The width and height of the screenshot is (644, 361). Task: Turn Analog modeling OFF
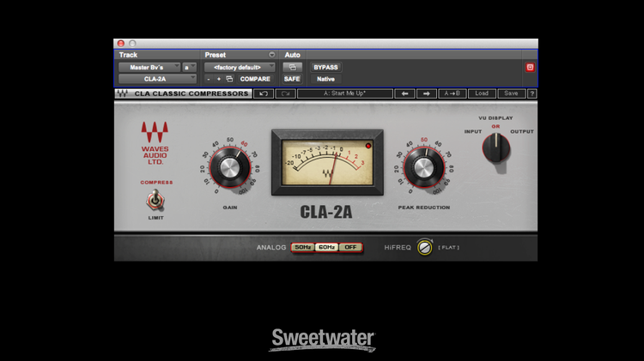click(x=350, y=247)
